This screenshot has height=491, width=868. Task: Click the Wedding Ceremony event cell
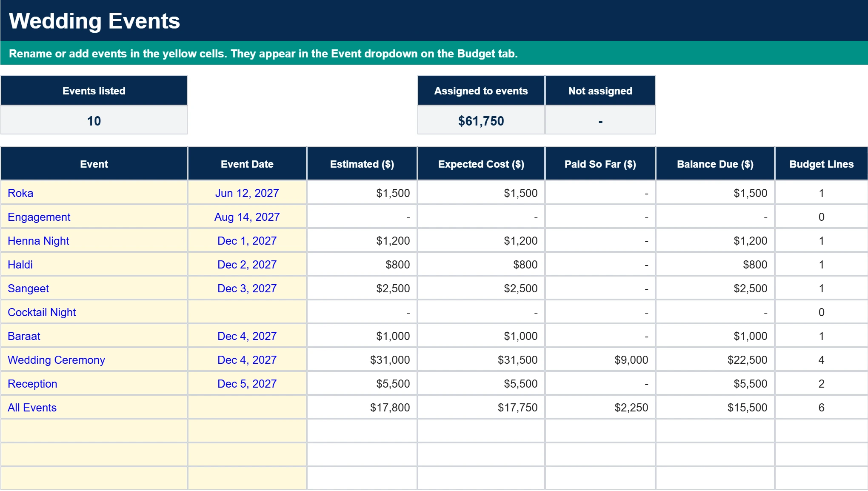point(94,360)
